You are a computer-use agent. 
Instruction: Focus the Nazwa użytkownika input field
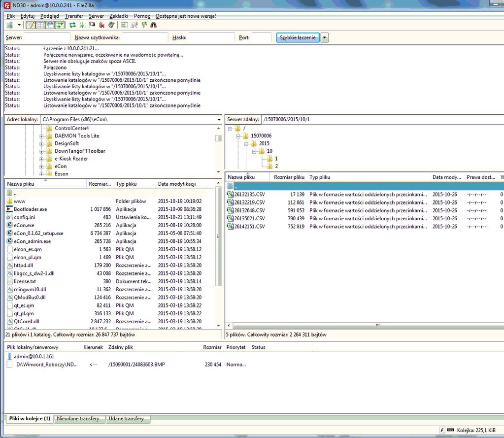pos(145,37)
